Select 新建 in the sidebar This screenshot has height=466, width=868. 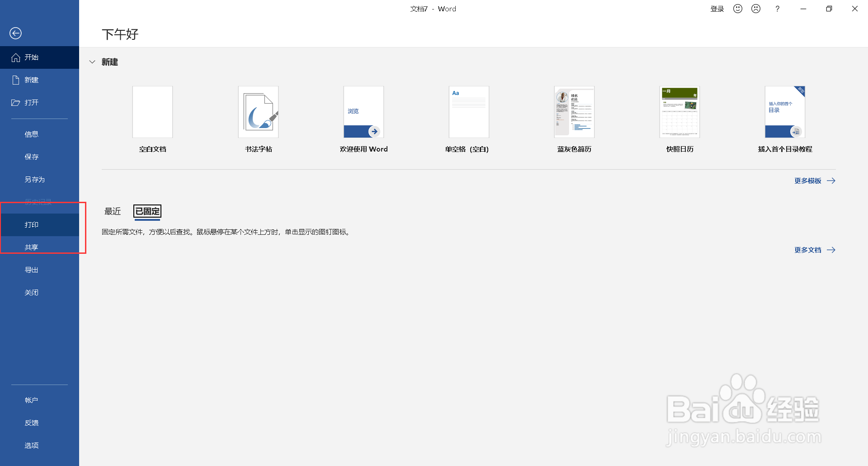click(x=39, y=80)
